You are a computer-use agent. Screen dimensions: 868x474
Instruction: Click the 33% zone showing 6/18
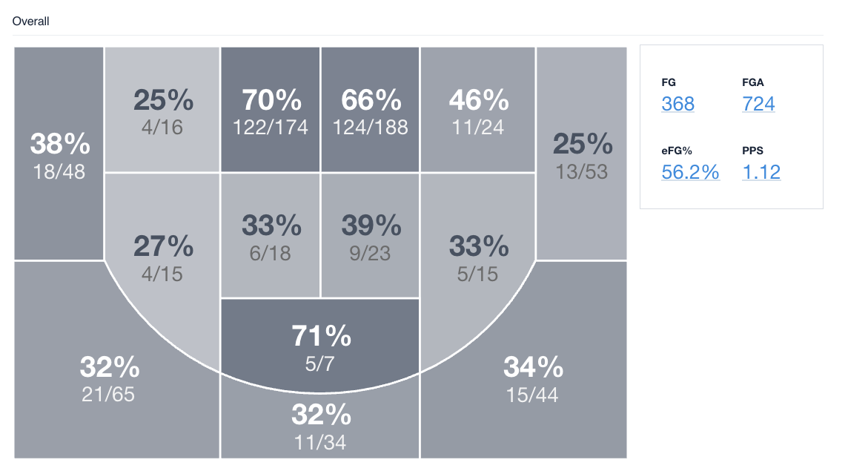click(270, 236)
